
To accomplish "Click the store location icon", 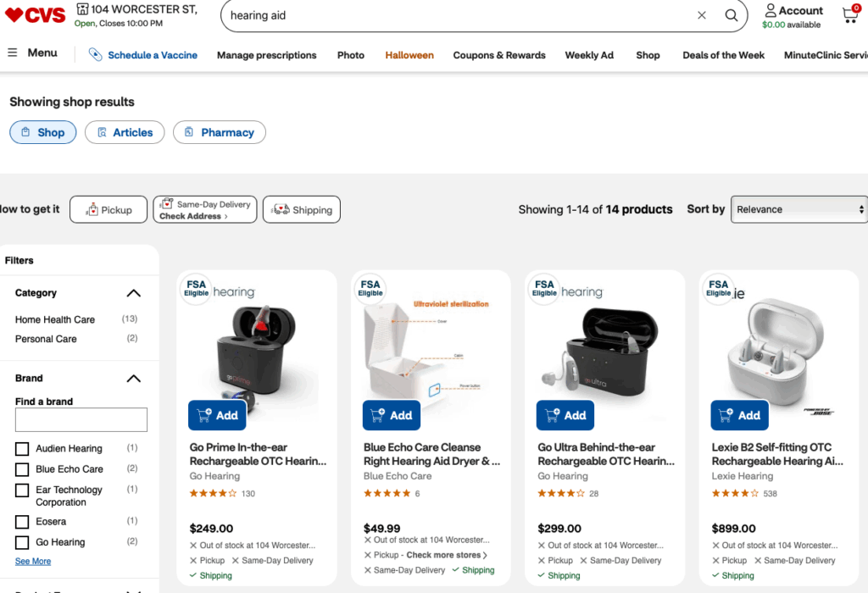I will click(x=82, y=9).
